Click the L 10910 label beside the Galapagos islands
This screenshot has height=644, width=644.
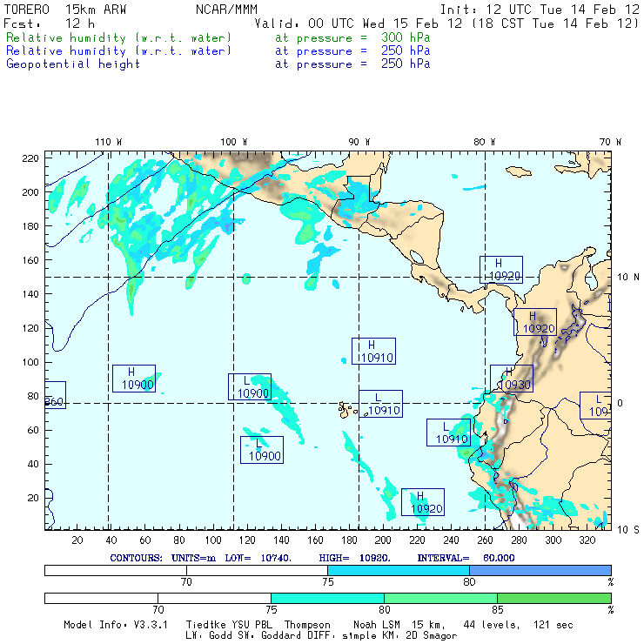380,404
